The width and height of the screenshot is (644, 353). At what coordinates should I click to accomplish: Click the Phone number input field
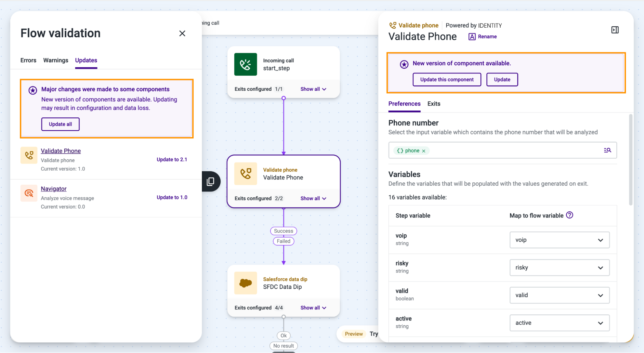(x=503, y=150)
